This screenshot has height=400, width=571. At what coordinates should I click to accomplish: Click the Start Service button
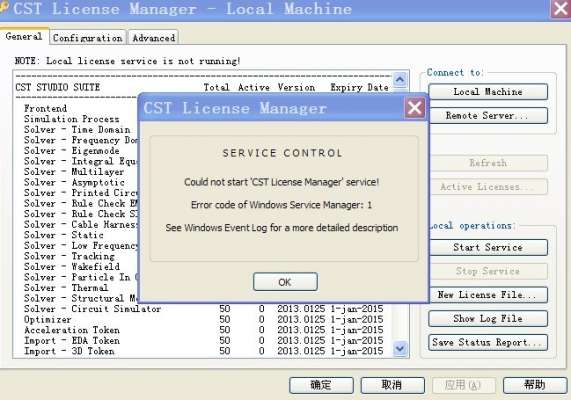(488, 247)
